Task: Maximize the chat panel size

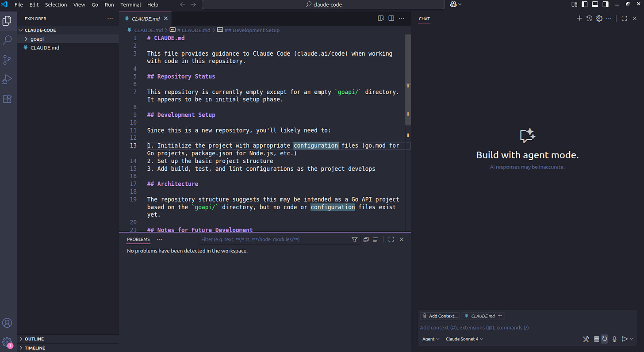Action: pyautogui.click(x=625, y=19)
